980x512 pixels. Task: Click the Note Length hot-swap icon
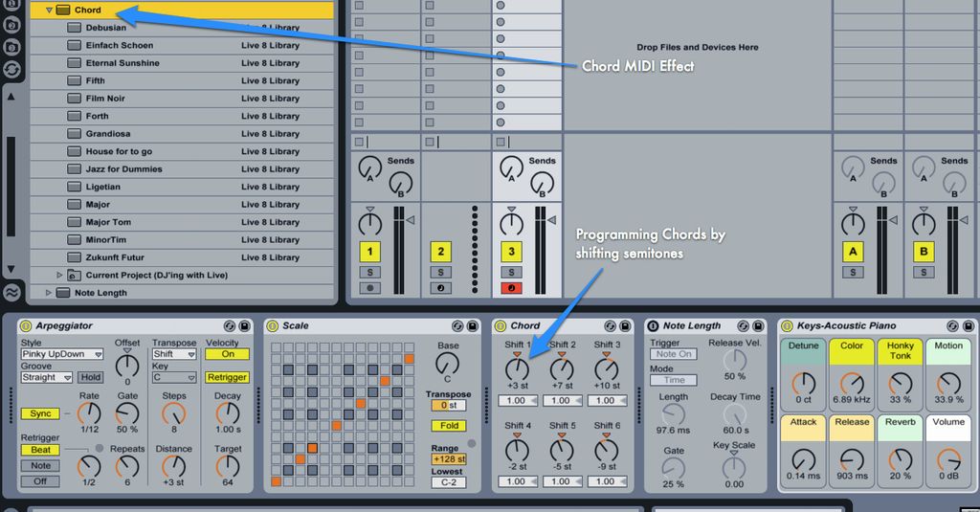click(x=743, y=325)
